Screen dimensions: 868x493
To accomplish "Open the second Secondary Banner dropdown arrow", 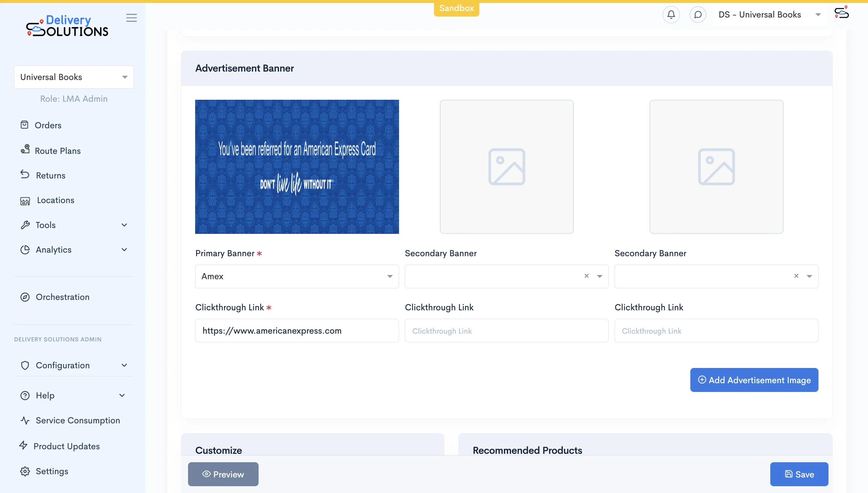I will coord(809,276).
